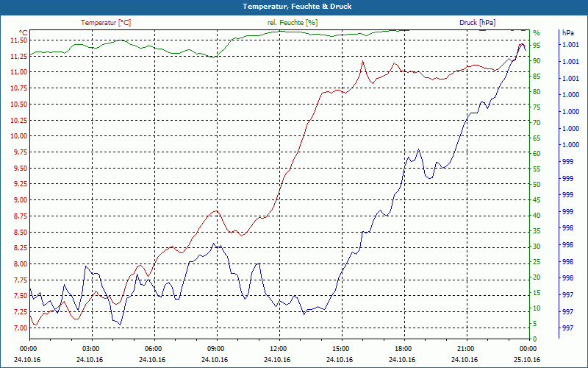This screenshot has width=588, height=368.
Task: Click the "25.10.16" date label
Action: [527, 360]
